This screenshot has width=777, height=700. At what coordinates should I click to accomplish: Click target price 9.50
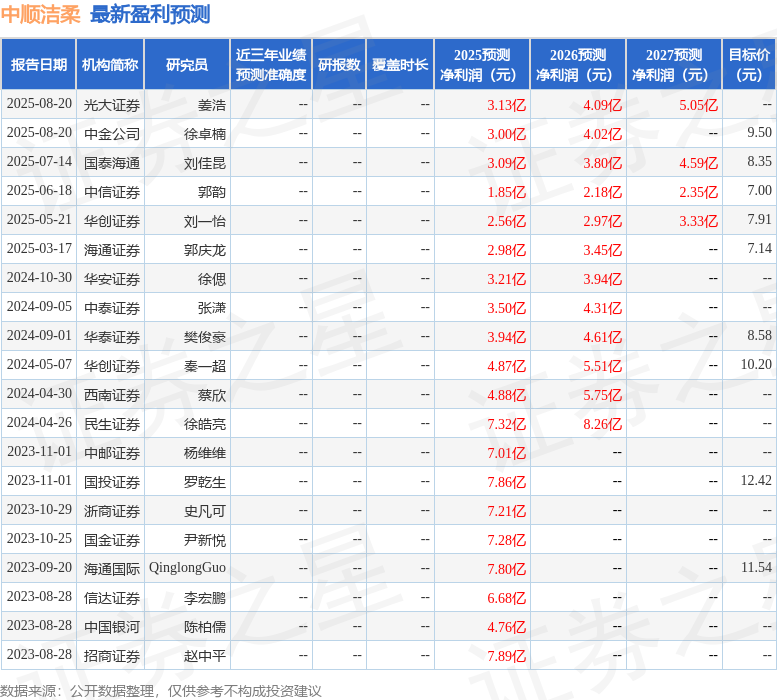point(759,132)
